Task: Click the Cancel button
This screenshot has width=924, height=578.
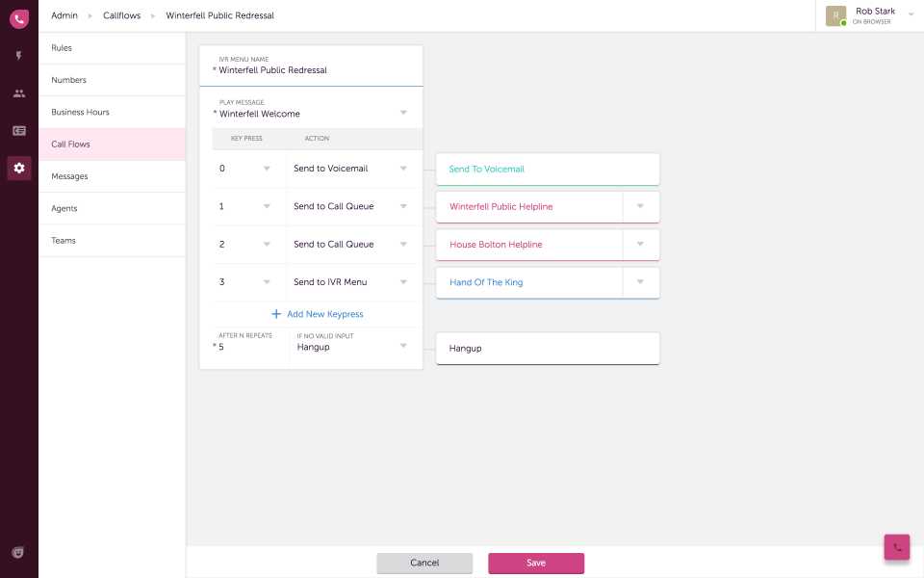Action: pos(424,563)
